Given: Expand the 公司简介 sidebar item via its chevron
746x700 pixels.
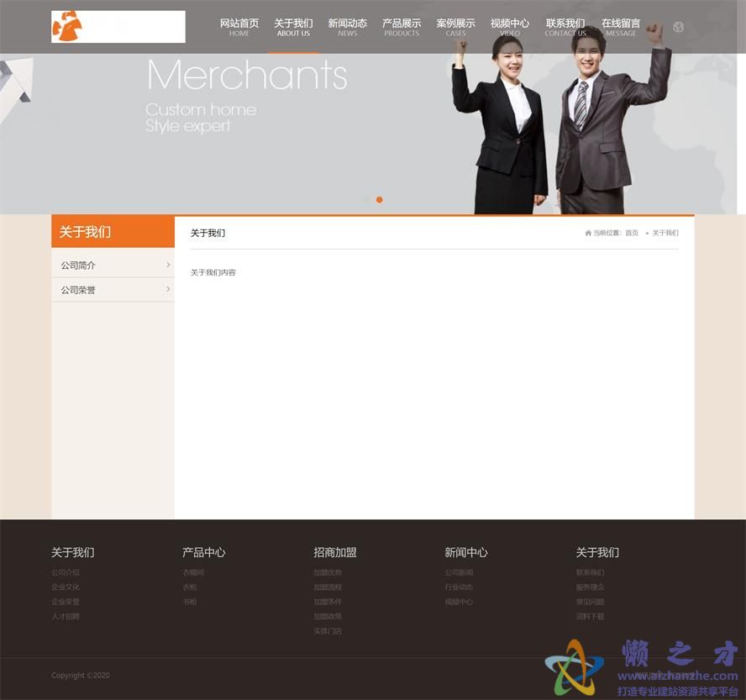Looking at the screenshot, I should point(167,264).
